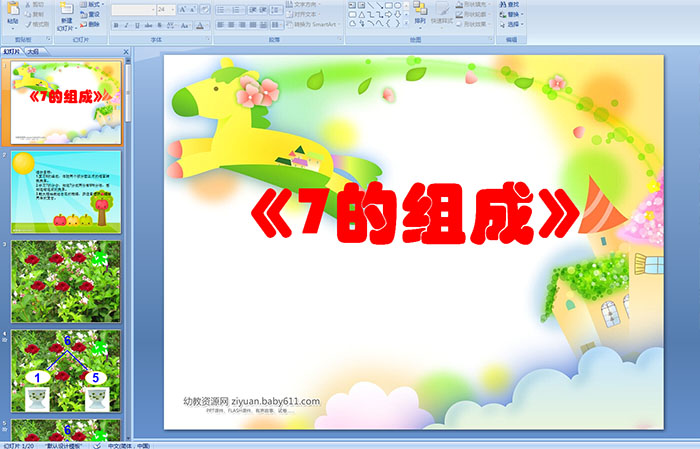Screen dimensions: 700x449
Task: Select the horizontal Text Box shape
Action: (352, 5)
